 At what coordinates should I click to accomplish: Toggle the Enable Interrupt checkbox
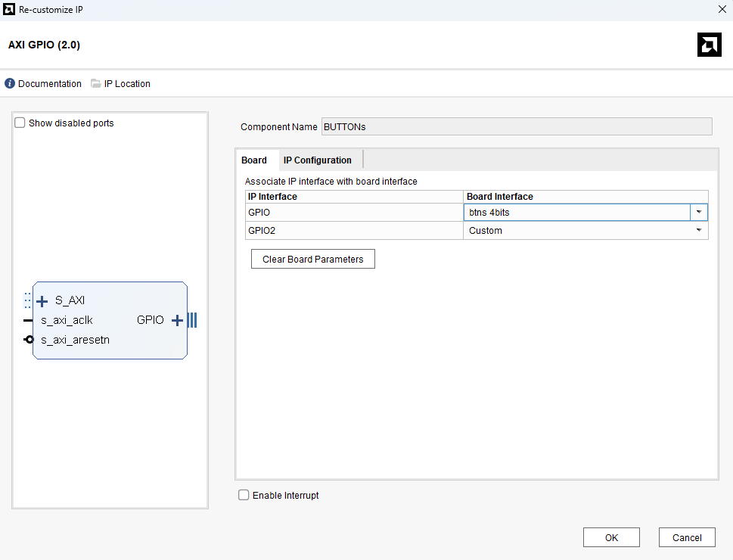244,496
